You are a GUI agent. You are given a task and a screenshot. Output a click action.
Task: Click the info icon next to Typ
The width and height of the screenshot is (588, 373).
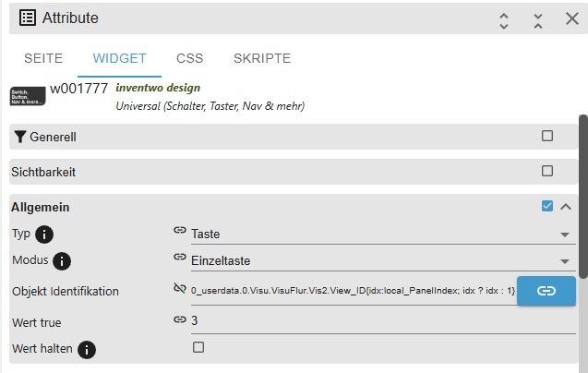pyautogui.click(x=43, y=235)
